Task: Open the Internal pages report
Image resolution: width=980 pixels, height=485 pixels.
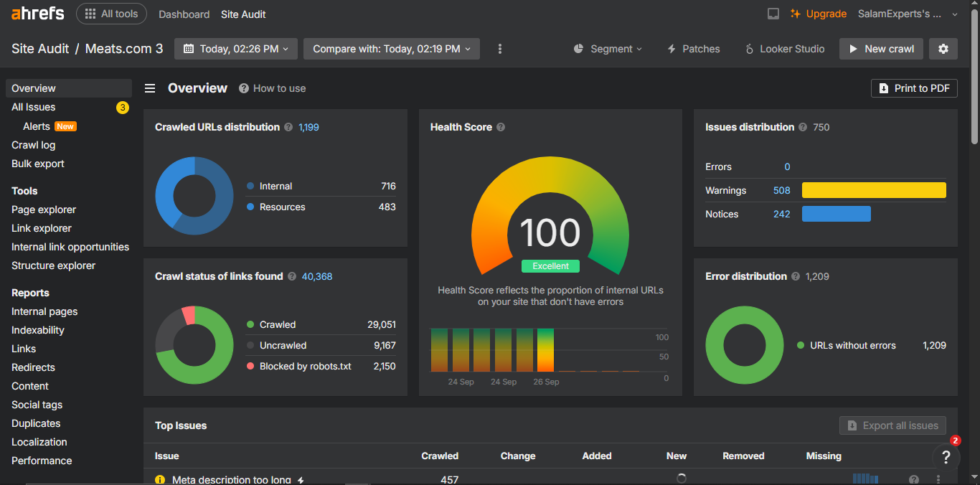Action: [44, 311]
